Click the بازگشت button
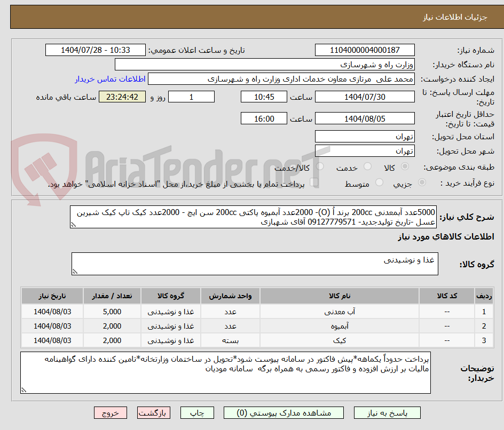Screen dimensions: 504x430 point(154,412)
